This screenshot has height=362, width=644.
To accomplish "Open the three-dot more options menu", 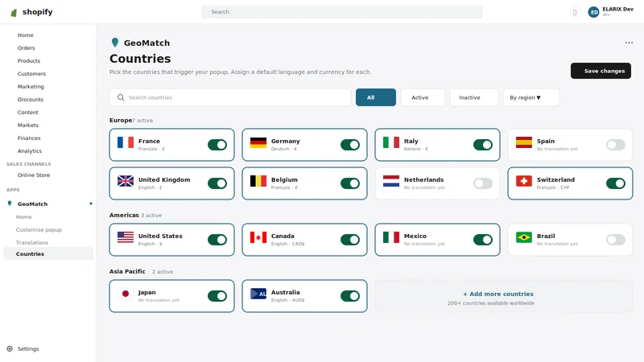I will [629, 43].
